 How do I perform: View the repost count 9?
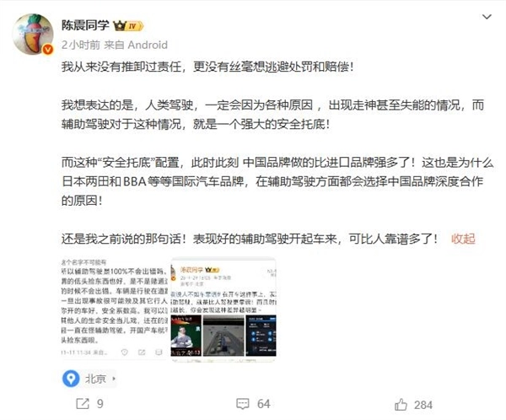pyautogui.click(x=100, y=403)
